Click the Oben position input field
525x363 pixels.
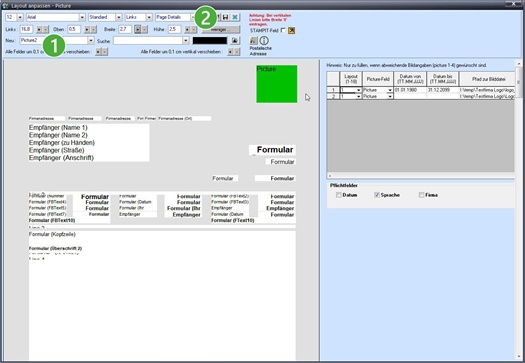click(74, 29)
